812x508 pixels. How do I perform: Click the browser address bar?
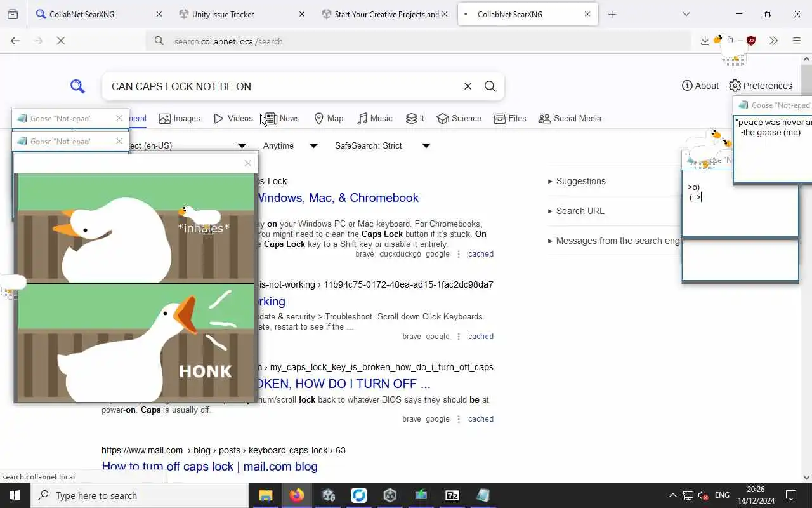coord(419,41)
